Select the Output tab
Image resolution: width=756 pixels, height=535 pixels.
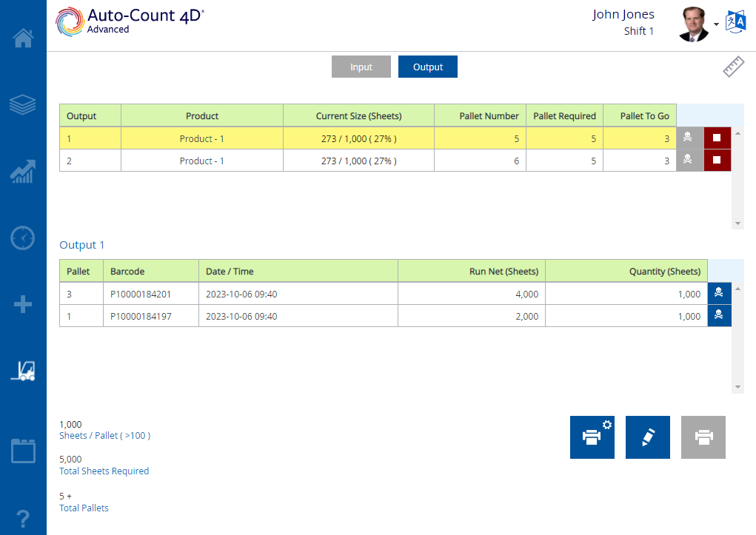pyautogui.click(x=427, y=66)
